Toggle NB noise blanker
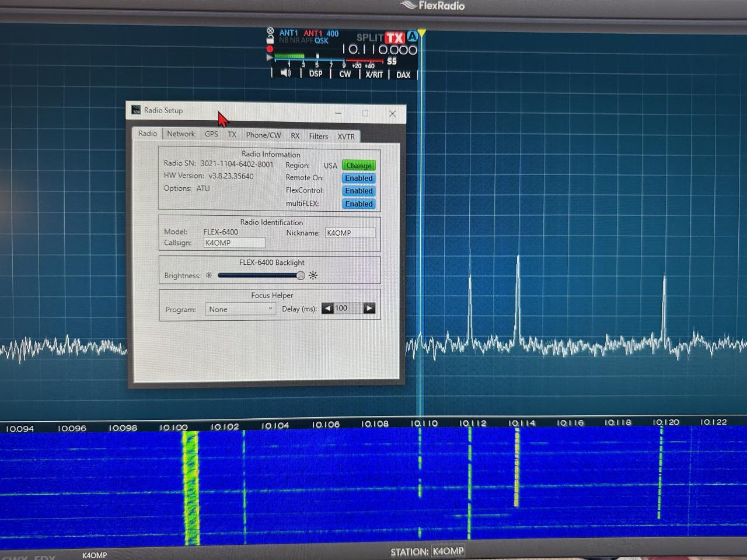The height and width of the screenshot is (560, 747). coord(284,41)
